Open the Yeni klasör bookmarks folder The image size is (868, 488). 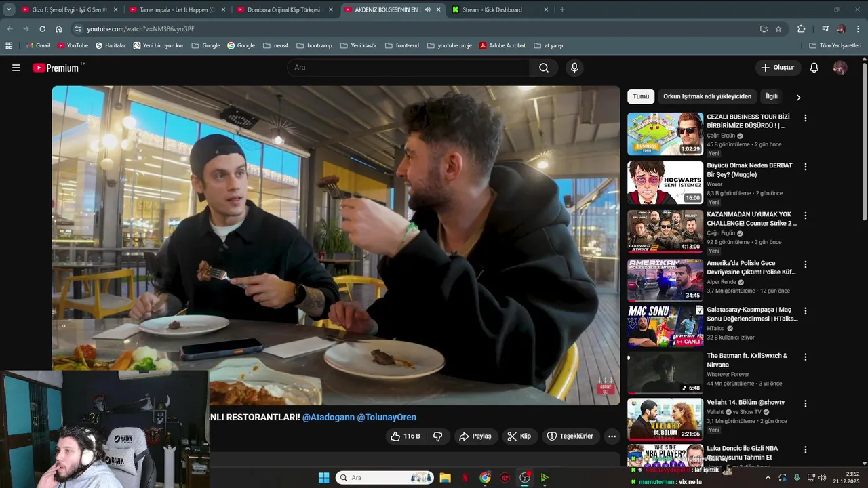tap(358, 45)
